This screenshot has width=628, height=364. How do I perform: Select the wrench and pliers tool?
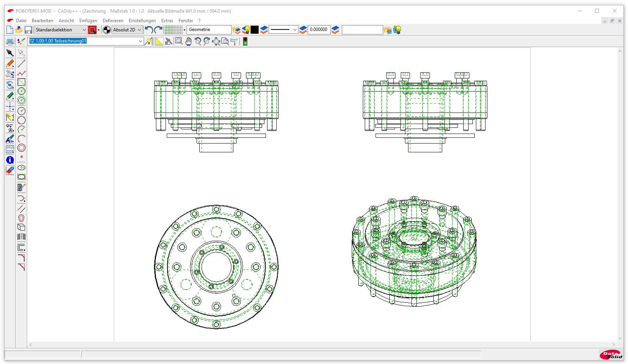(x=10, y=74)
